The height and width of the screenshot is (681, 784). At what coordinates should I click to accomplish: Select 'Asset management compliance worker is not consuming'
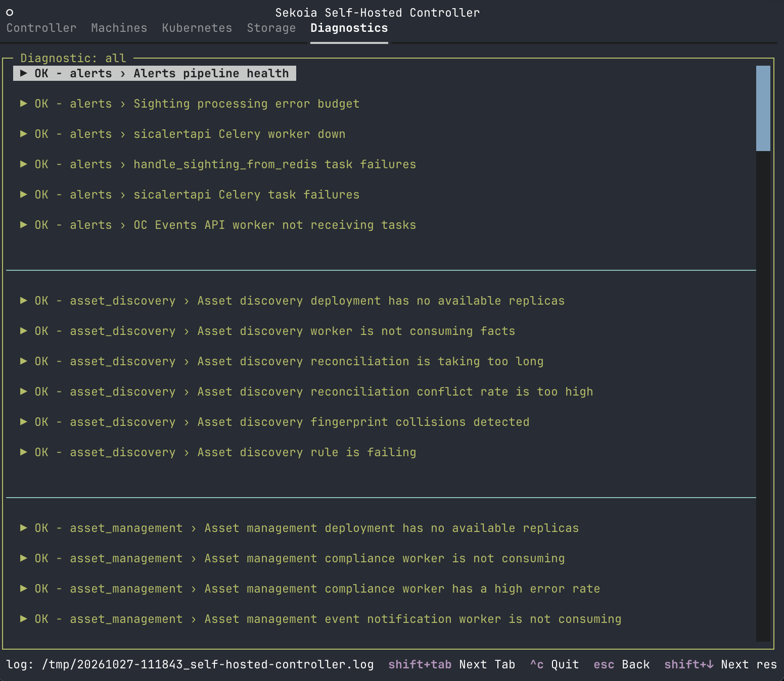[x=292, y=558]
